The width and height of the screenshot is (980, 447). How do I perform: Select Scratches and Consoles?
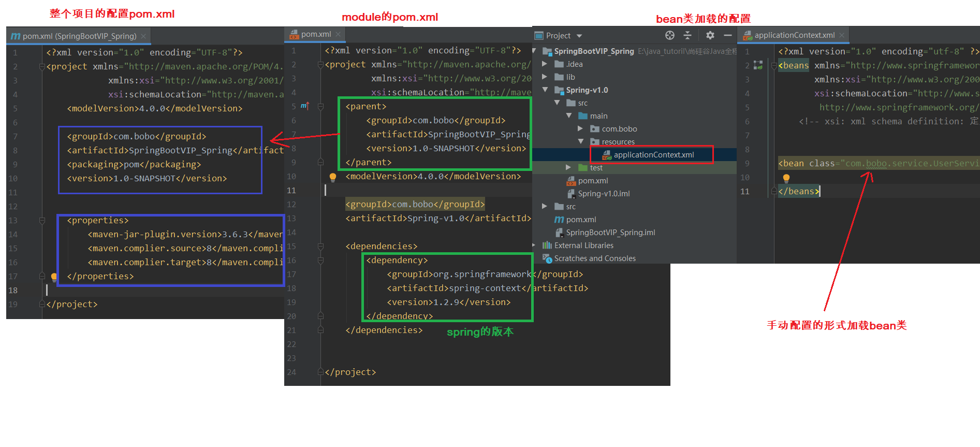595,258
